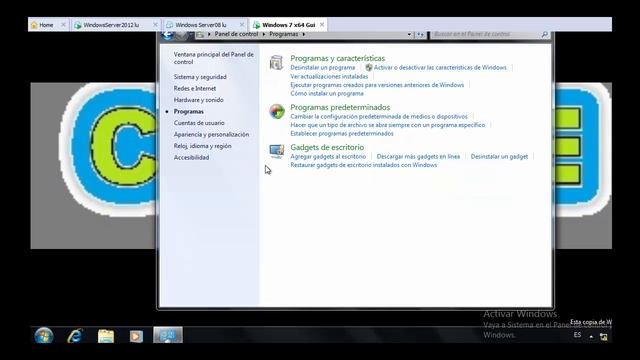Launch Internet Explorer from taskbar
This screenshot has width=640, height=360.
pyautogui.click(x=75, y=336)
